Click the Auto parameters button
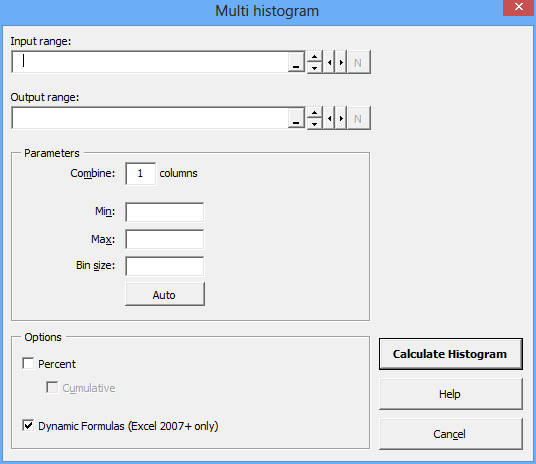This screenshot has width=536, height=464. (x=165, y=294)
